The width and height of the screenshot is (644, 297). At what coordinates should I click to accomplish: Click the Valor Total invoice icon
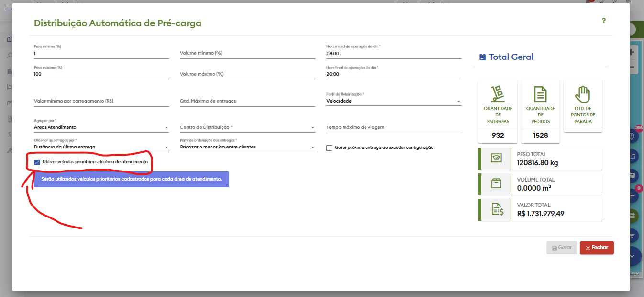coord(496,209)
